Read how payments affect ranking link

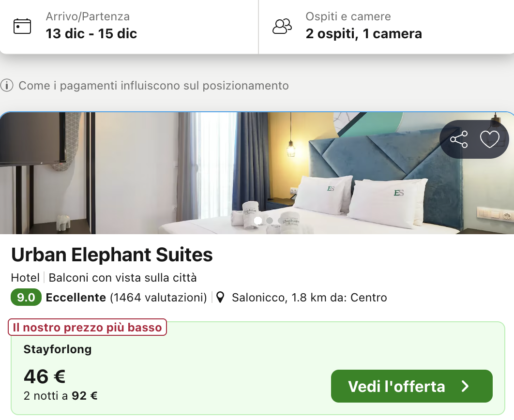tap(153, 86)
